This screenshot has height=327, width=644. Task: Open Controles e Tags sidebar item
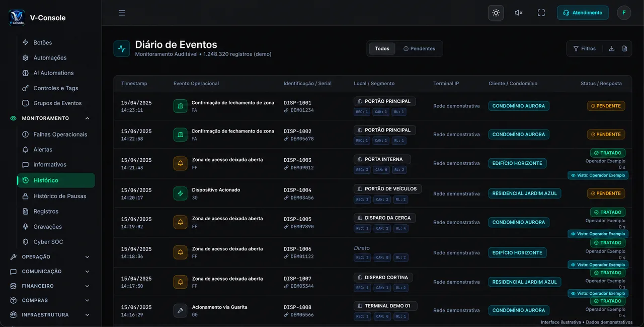coord(55,88)
